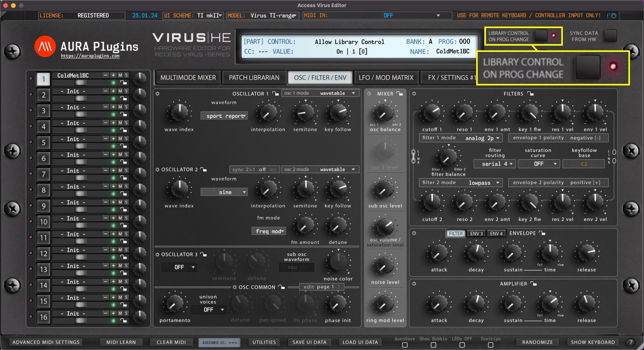Viewport: 644px width, 350px height.
Task: Click plus button on part 4
Action: (113, 123)
